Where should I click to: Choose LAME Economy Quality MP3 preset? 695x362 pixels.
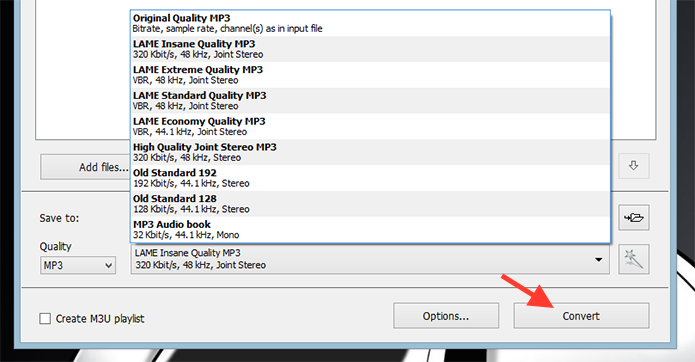[370, 126]
